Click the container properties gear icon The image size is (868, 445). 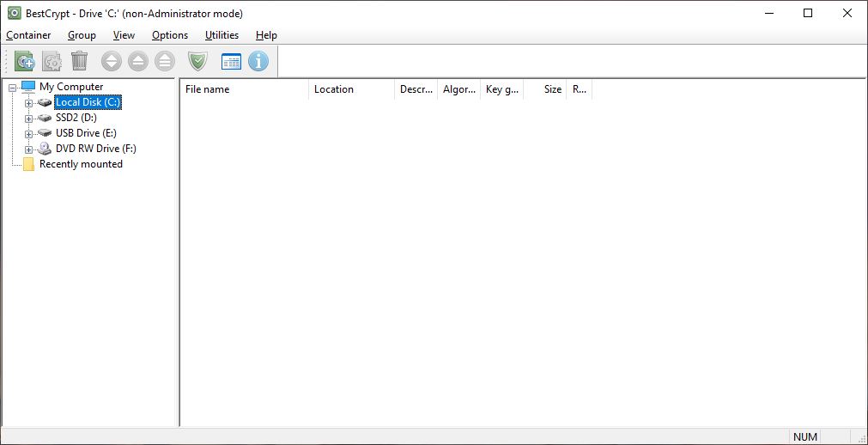click(52, 61)
